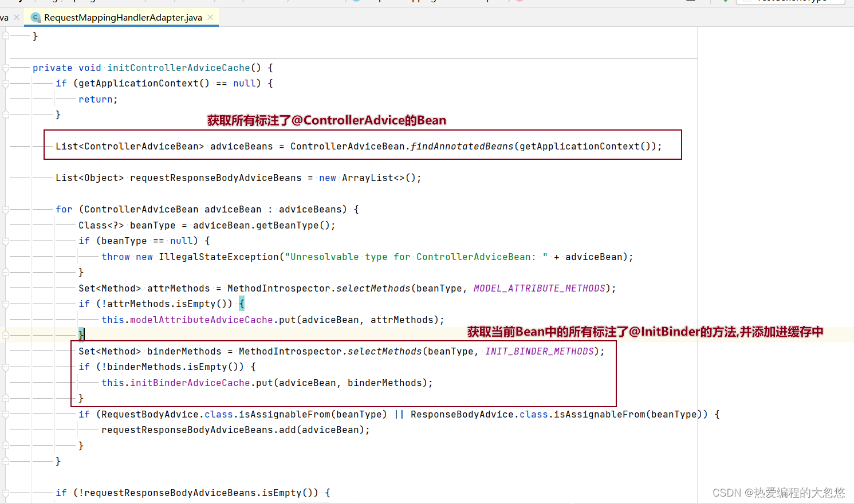Click the ResponseBodyAdvice class reference
The height and width of the screenshot is (504, 854).
pyautogui.click(x=462, y=414)
